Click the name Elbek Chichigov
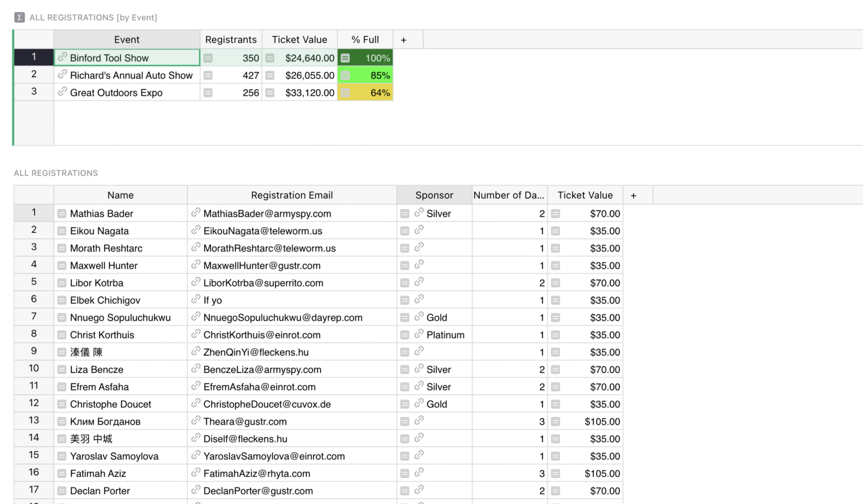The width and height of the screenshot is (863, 504). pyautogui.click(x=105, y=300)
